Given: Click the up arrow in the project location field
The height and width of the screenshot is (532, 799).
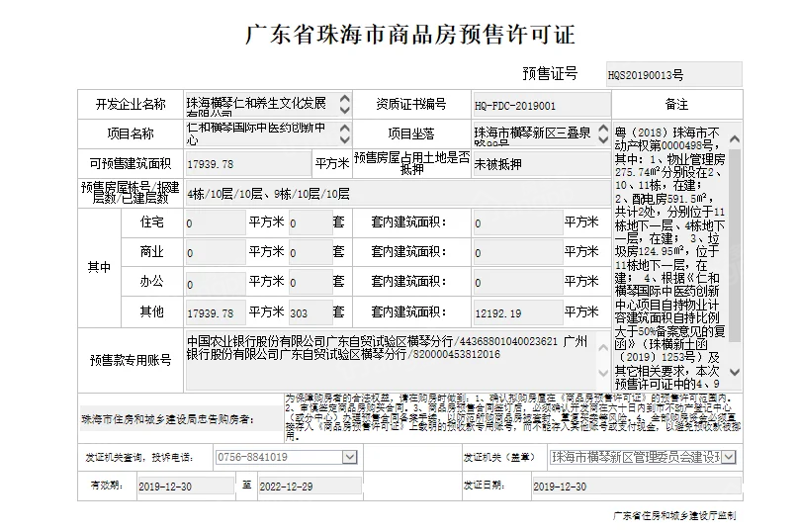Looking at the screenshot, I should (x=603, y=129).
